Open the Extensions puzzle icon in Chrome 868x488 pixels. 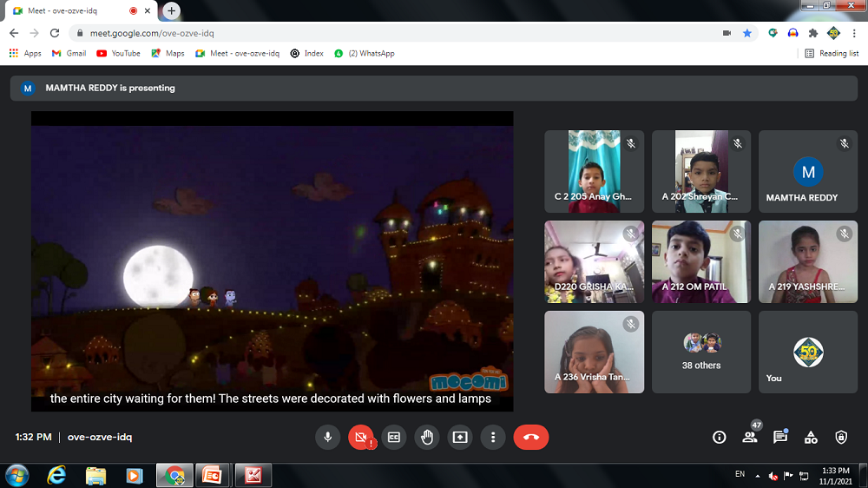pos(812,33)
